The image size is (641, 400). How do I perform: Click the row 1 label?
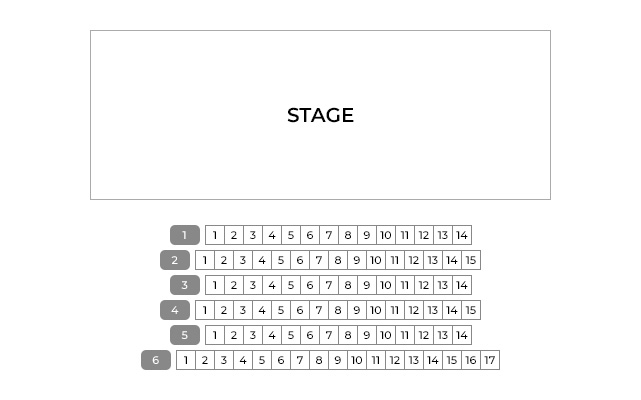click(184, 235)
